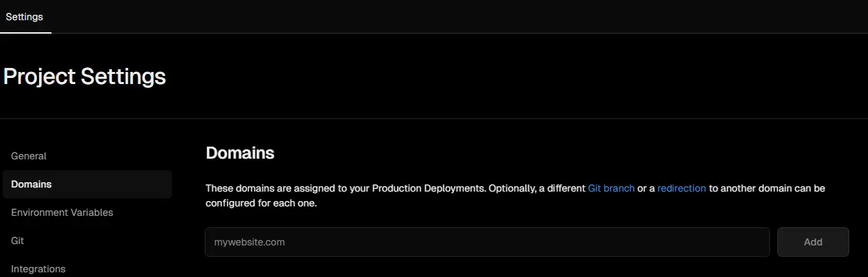Open the Settings tab
The width and height of the screenshot is (868, 277).
(24, 17)
